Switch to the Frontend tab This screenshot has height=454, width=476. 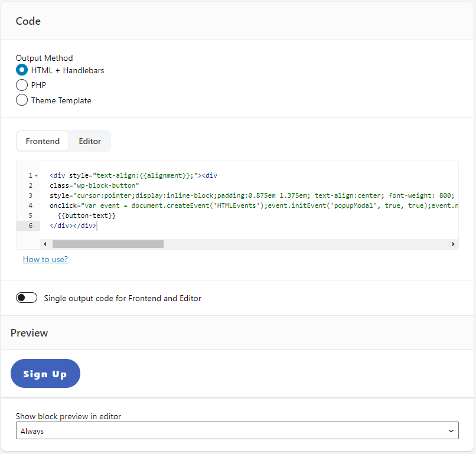43,141
